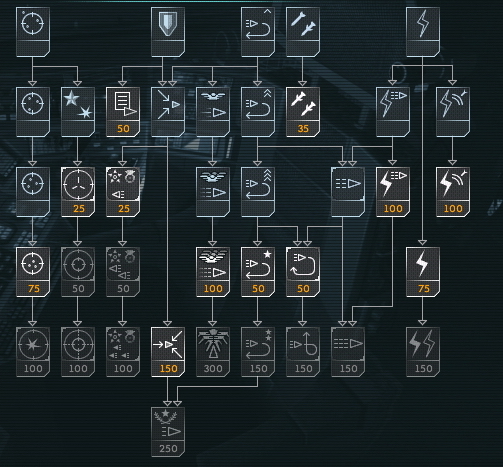
Task: Choose the lightning bolt skill costing 75
Action: tap(423, 272)
